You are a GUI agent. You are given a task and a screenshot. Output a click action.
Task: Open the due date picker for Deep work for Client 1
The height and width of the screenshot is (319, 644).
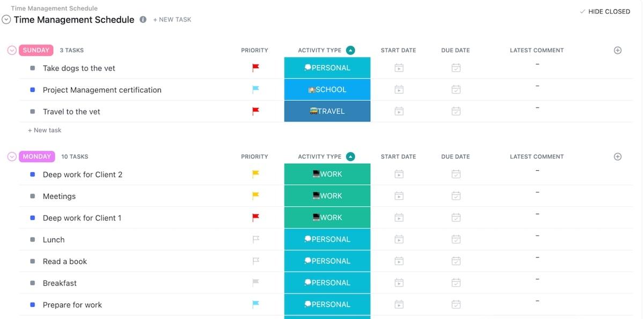[x=456, y=218]
